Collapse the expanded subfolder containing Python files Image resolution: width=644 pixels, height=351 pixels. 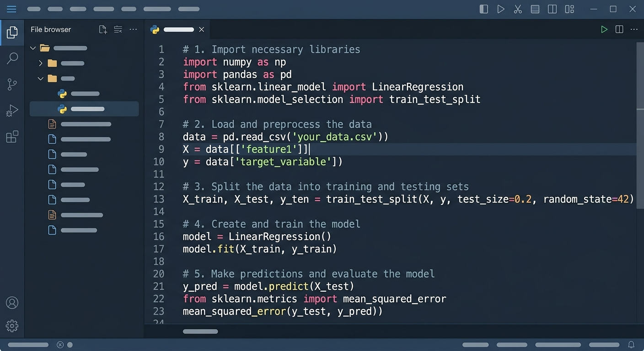click(41, 79)
